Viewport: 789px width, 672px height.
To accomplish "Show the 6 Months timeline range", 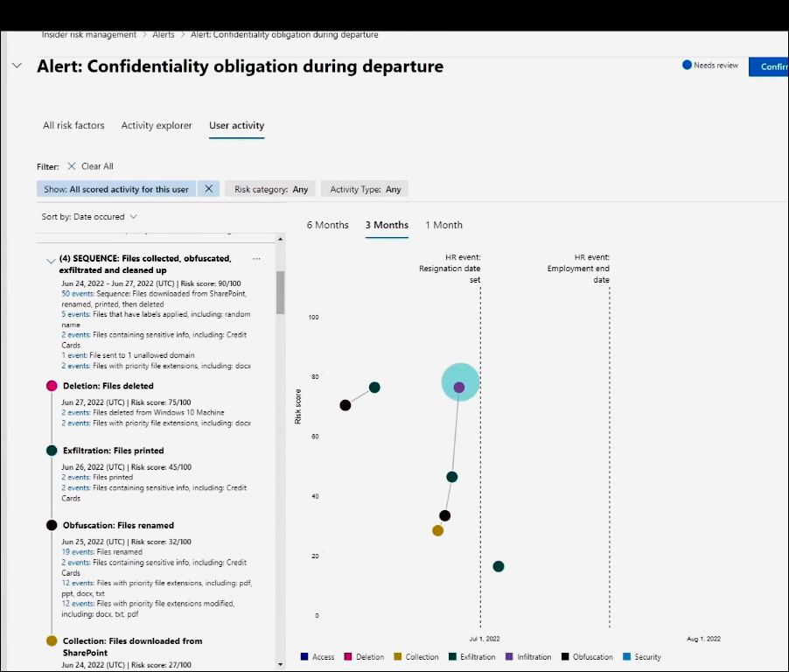I will (327, 225).
